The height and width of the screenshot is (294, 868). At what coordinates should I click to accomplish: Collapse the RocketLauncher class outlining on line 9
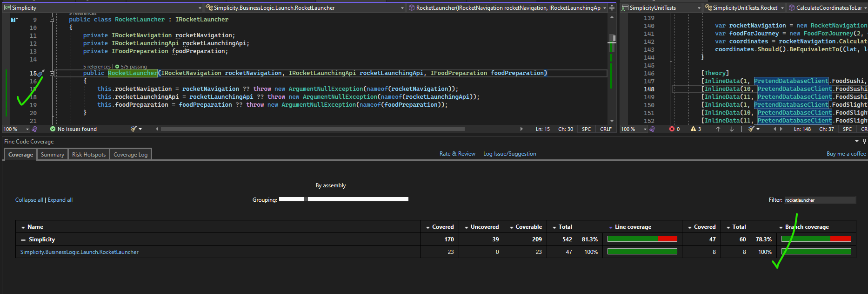[52, 20]
